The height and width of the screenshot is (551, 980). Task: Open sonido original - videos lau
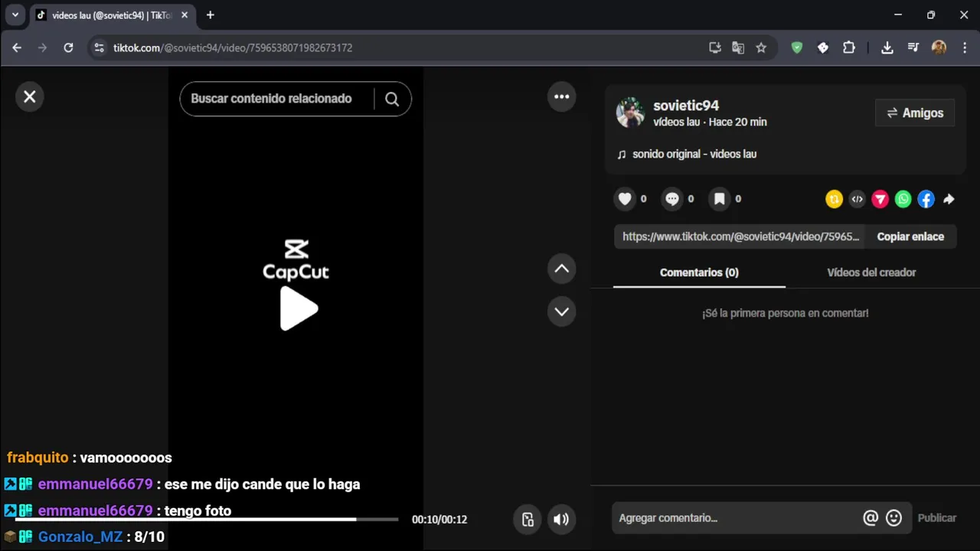(x=694, y=154)
